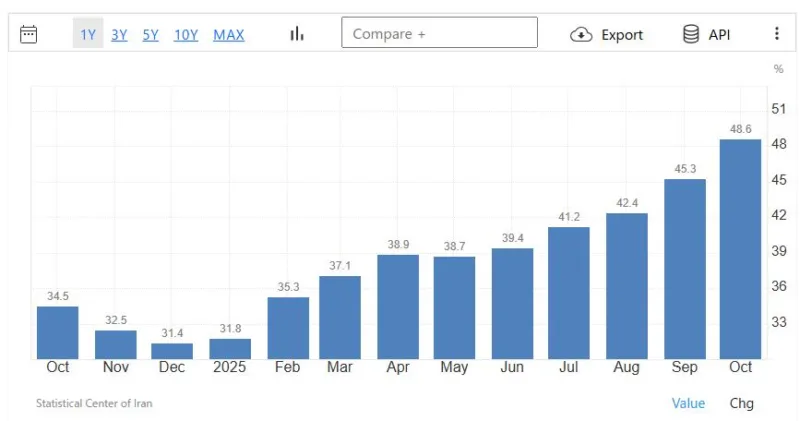Click the Export cloud download icon
The image size is (800, 421).
[581, 34]
